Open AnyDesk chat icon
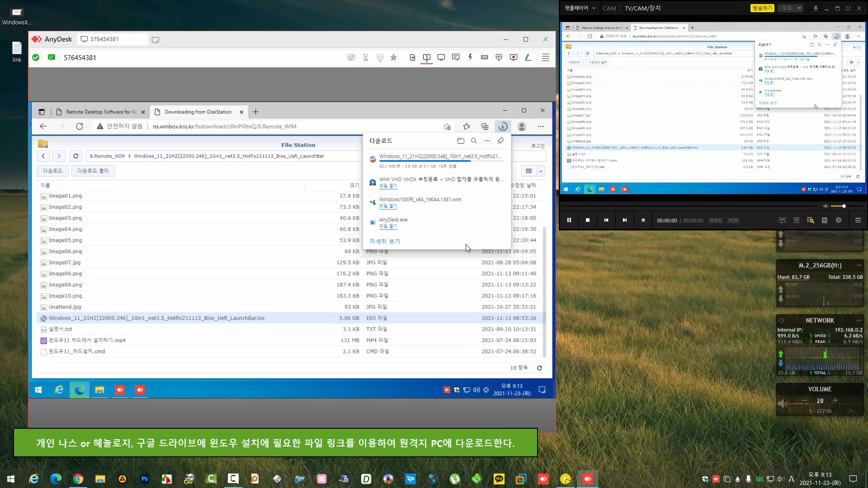Image resolution: width=868 pixels, height=488 pixels. [x=456, y=57]
